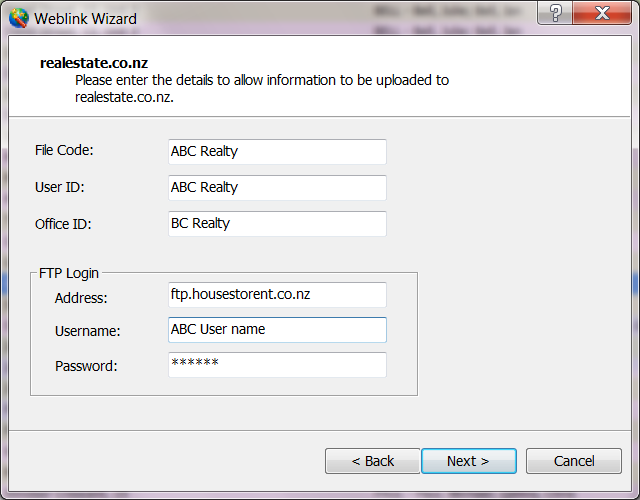The height and width of the screenshot is (500, 640).
Task: Close the Weblink Wizard dialog
Action: pyautogui.click(x=602, y=13)
